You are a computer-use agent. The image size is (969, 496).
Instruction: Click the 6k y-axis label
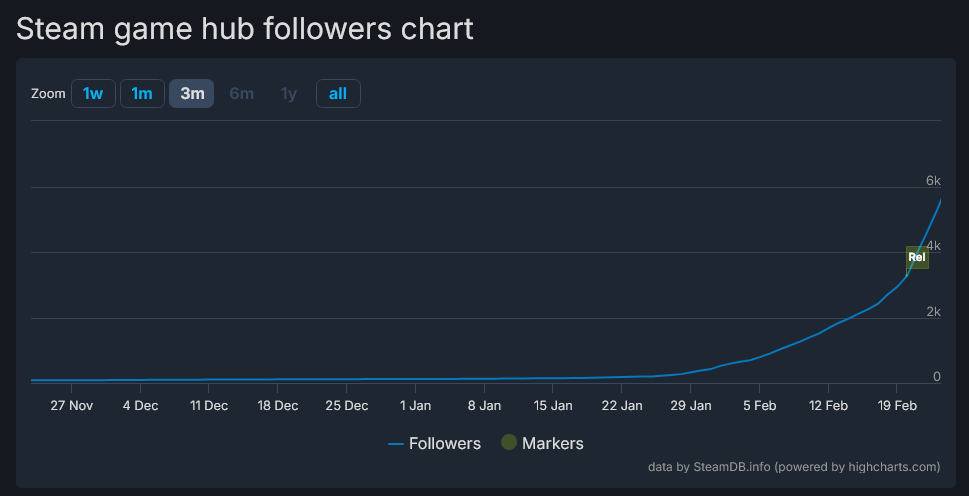(x=933, y=181)
